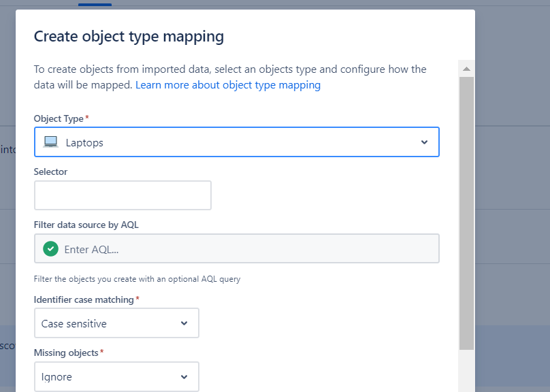
Task: Click the optional AQL query helper text
Action: [x=137, y=278]
